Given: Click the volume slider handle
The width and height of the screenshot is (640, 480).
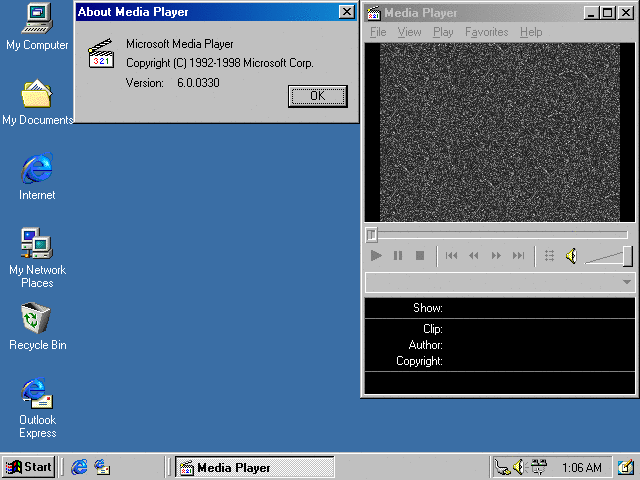Looking at the screenshot, I should pyautogui.click(x=628, y=256).
